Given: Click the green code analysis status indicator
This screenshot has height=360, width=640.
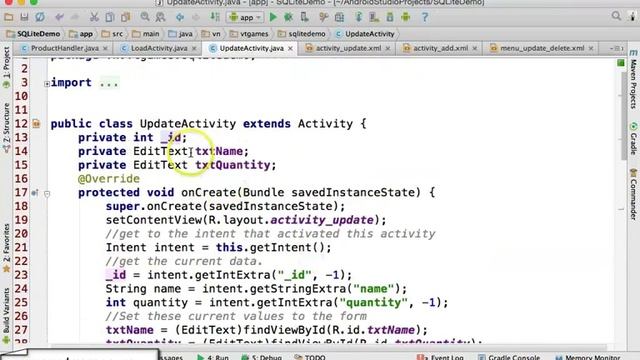Looking at the screenshot, I should tap(621, 63).
